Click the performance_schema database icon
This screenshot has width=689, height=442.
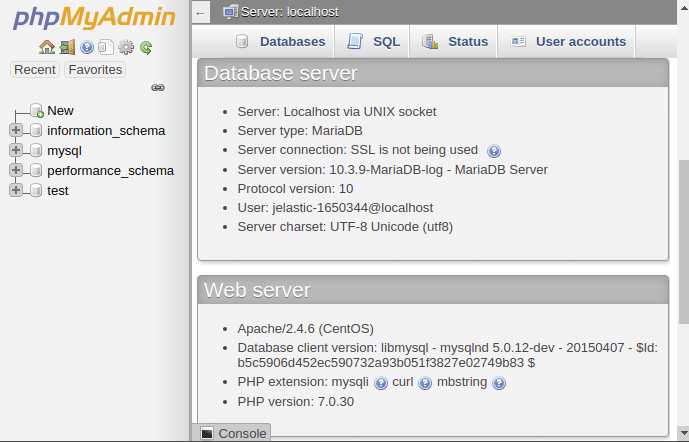[36, 170]
